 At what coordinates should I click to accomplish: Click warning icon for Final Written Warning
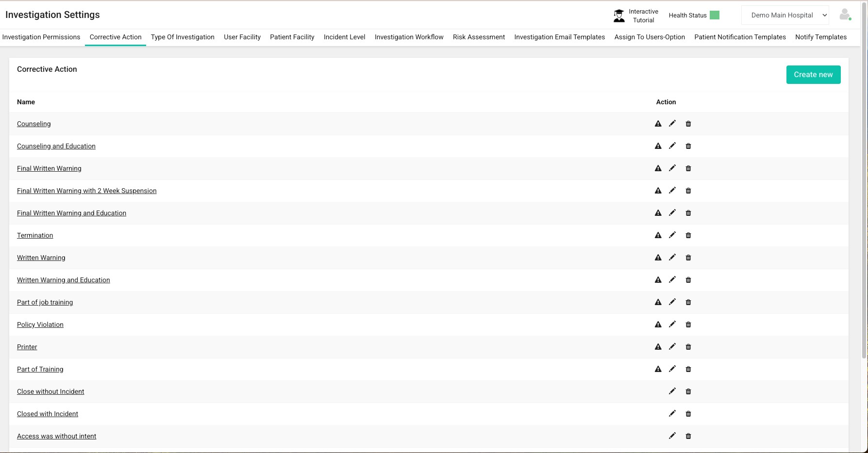pos(658,168)
